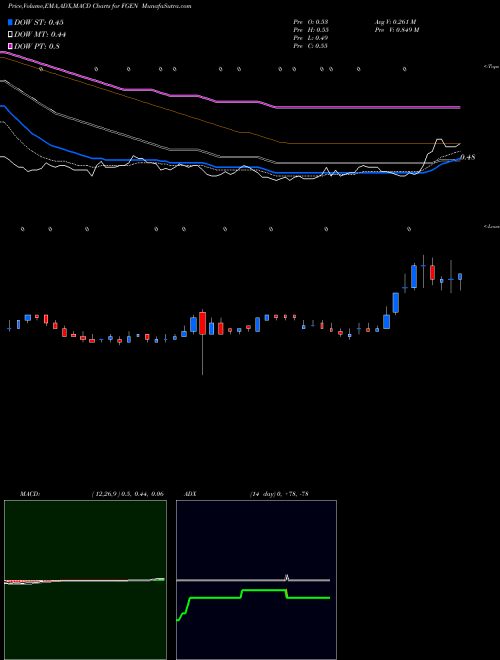Click the flat magenta DOW PT line
The width and height of the screenshot is (500, 660).
coord(368,108)
